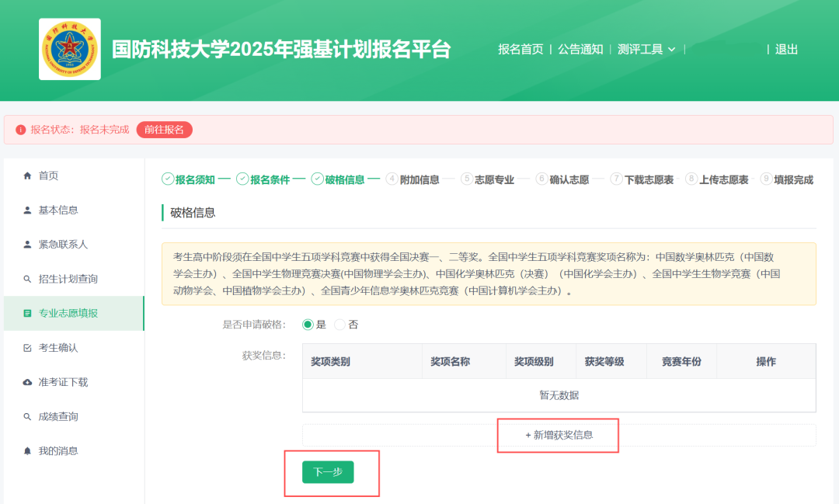The image size is (839, 504).
Task: Click the 破格信息 section heading
Action: 193,213
